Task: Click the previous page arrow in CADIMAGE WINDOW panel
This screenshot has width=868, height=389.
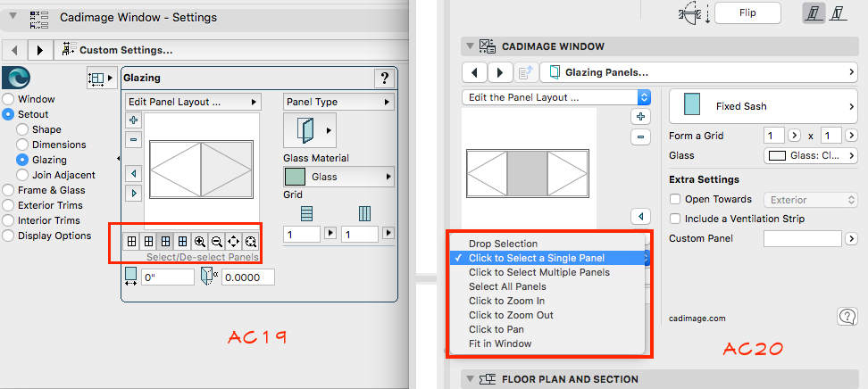Action: tap(474, 72)
